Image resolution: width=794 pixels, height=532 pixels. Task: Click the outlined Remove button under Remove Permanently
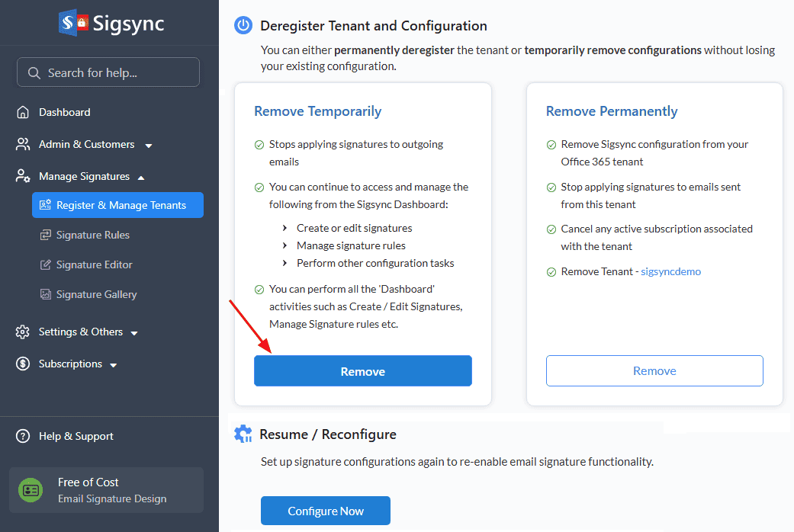click(x=654, y=370)
